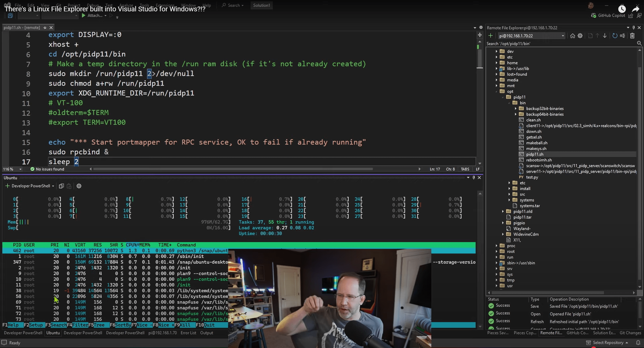Screen dimensions: 644x348
Task: Click the download arrow icon
Action: pos(605,36)
